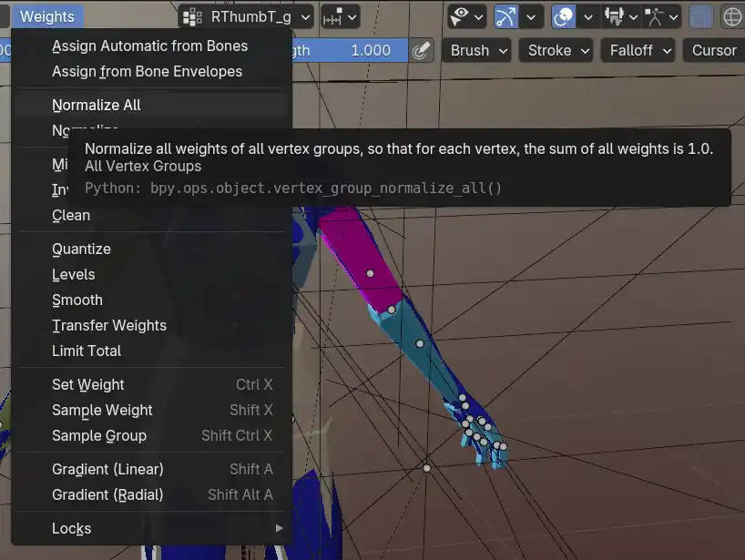Open the RThumbT_g vertex group selector

point(247,16)
